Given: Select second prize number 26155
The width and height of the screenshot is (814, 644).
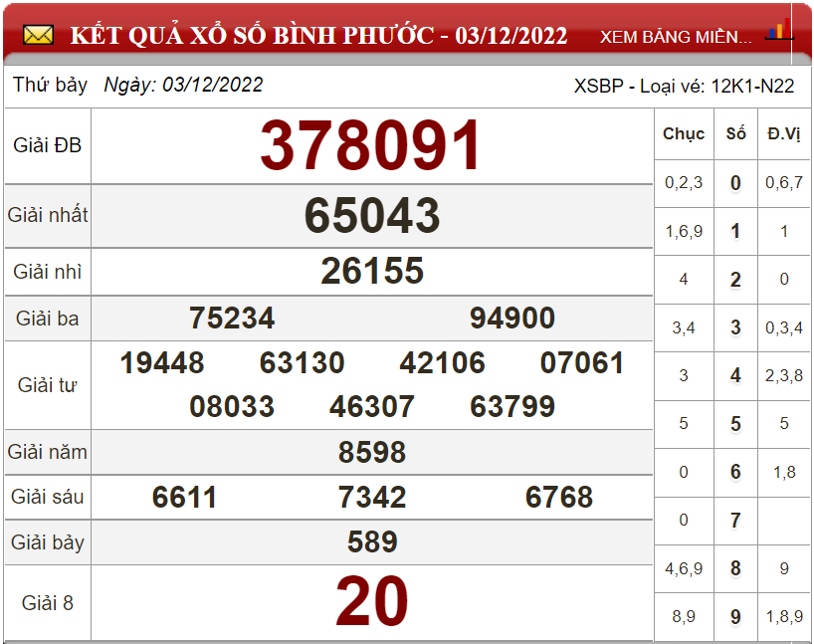Looking at the screenshot, I should pyautogui.click(x=372, y=271).
